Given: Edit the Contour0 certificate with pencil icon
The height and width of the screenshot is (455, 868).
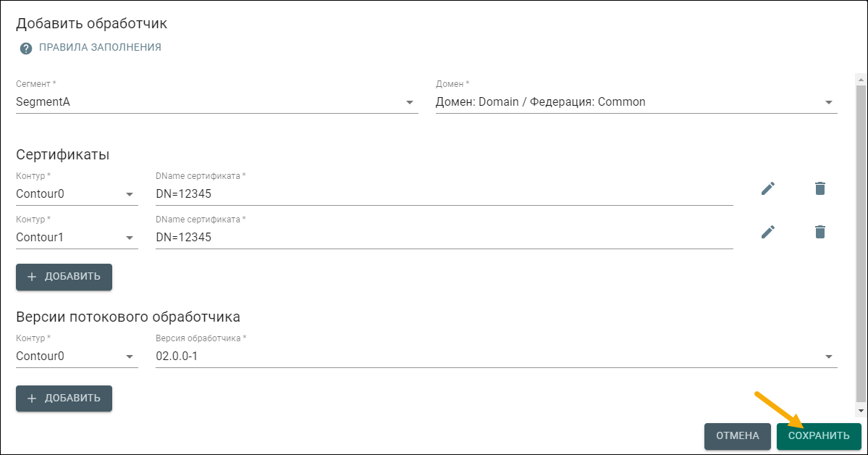Looking at the screenshot, I should 768,188.
